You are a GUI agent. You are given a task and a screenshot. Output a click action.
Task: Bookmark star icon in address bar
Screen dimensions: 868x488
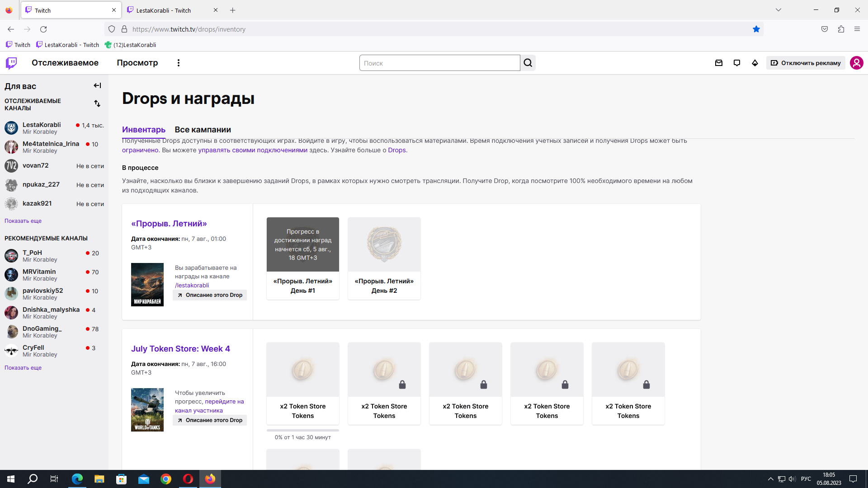[x=756, y=29]
